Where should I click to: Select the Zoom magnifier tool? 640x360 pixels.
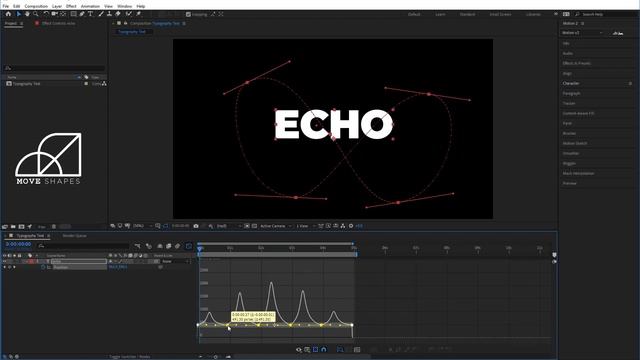36,14
